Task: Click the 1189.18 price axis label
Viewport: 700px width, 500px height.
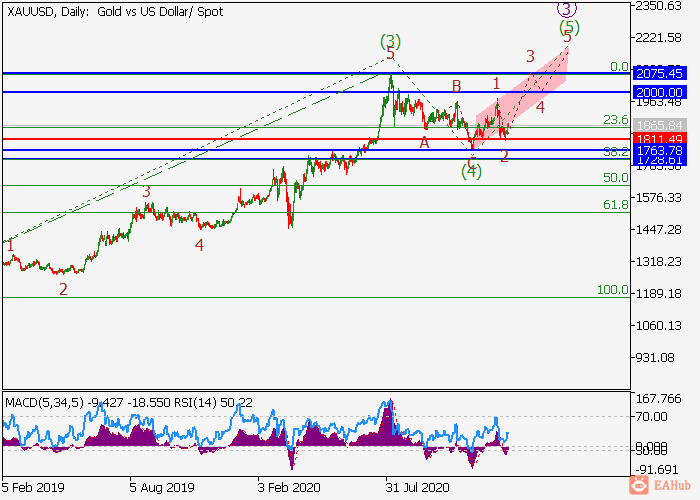Action: coord(658,294)
